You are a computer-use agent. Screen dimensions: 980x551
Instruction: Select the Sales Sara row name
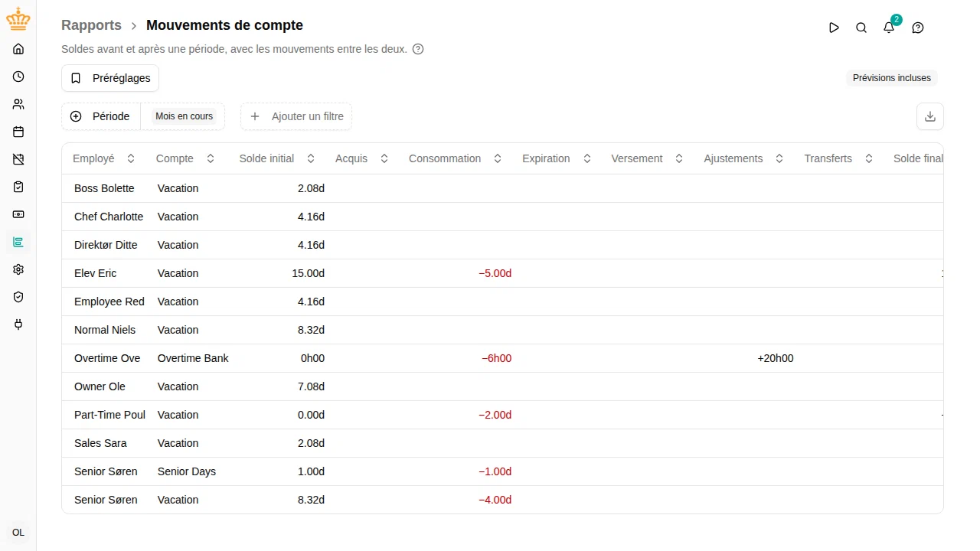pos(100,443)
